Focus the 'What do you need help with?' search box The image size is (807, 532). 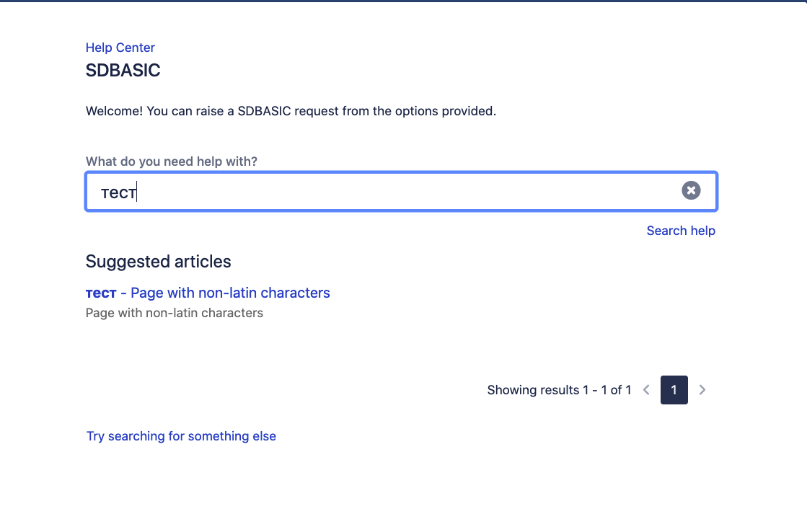pyautogui.click(x=402, y=192)
